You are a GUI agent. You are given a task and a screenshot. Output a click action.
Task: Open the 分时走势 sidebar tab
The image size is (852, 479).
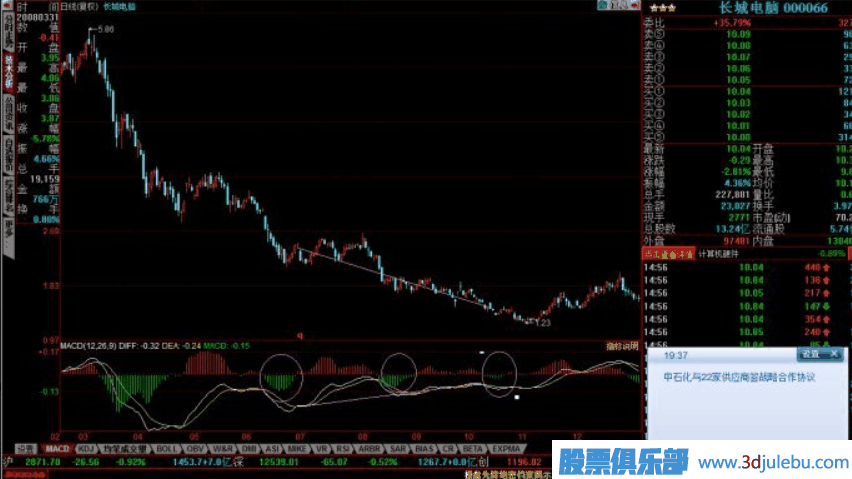[x=8, y=31]
